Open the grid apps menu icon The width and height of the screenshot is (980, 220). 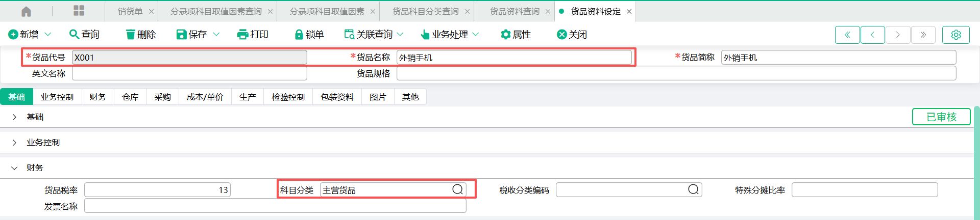click(79, 11)
